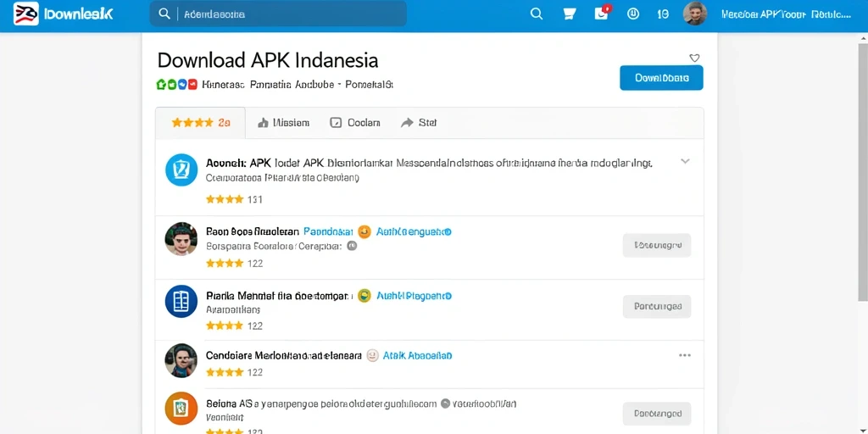
Task: Click the green badge icon under title
Action: [x=162, y=85]
